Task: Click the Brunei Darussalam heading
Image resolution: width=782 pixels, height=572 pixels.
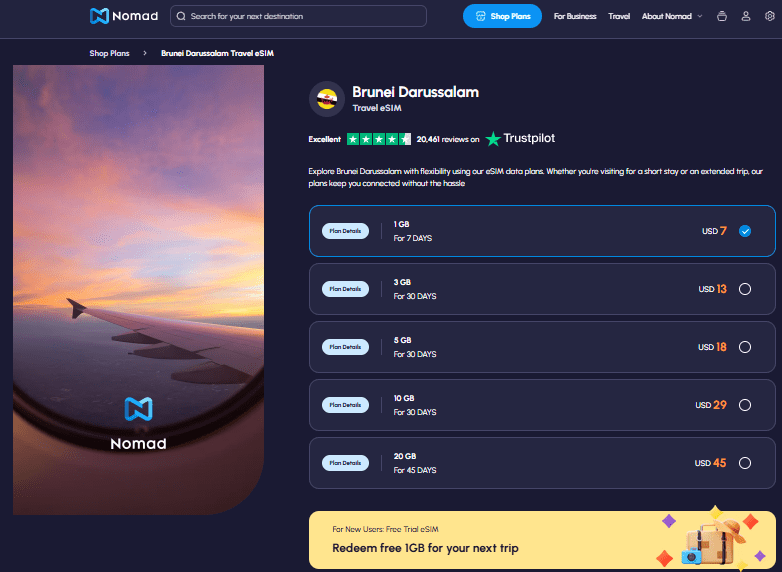Action: [415, 92]
